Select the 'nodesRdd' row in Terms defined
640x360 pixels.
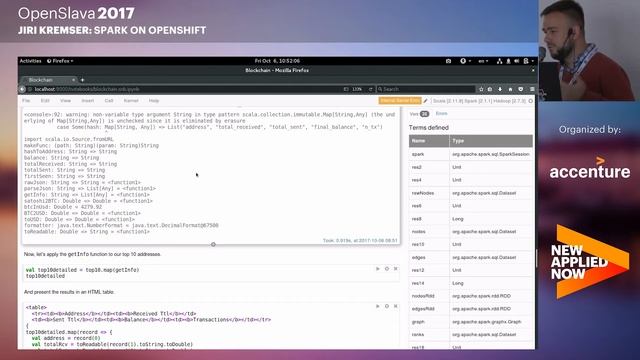pyautogui.click(x=471, y=296)
